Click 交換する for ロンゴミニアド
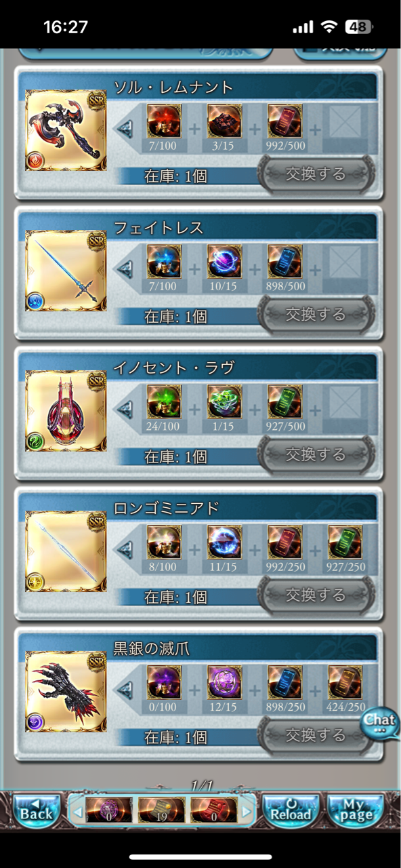The width and height of the screenshot is (401, 868). click(x=316, y=595)
